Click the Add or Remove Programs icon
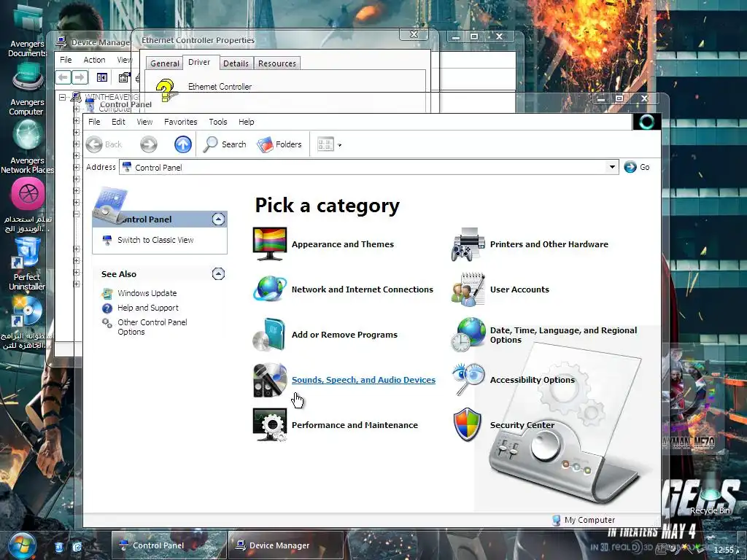The width and height of the screenshot is (747, 560). pos(270,334)
